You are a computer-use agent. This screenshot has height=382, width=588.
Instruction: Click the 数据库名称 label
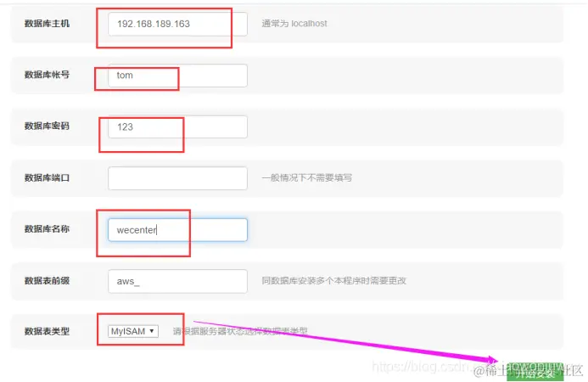(47, 229)
